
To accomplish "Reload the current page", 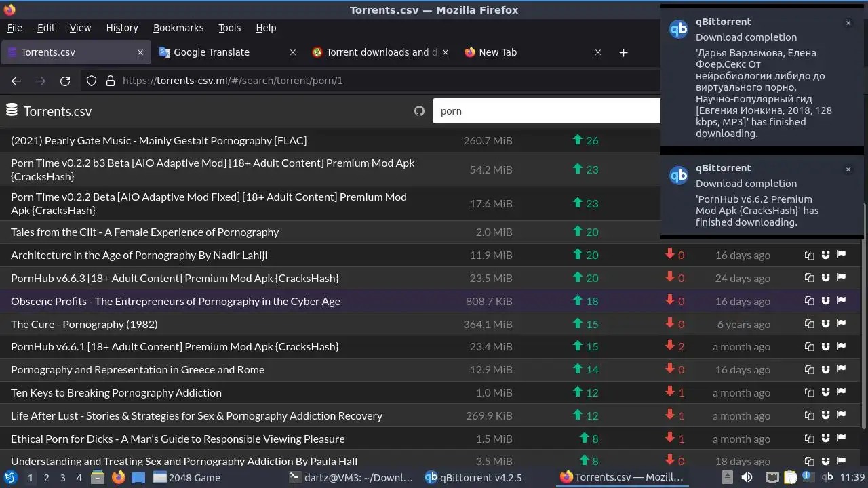I will point(65,81).
